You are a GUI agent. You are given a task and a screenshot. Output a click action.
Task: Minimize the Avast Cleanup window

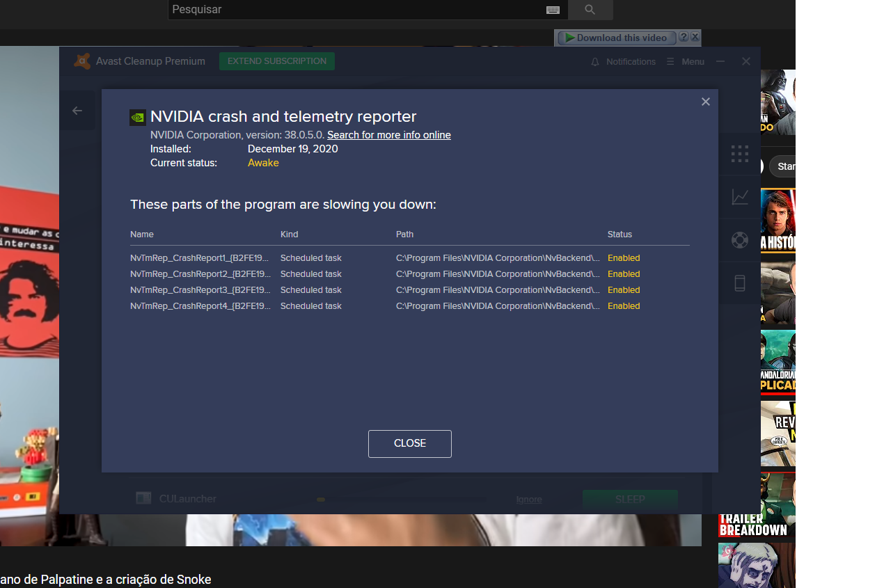(x=720, y=61)
